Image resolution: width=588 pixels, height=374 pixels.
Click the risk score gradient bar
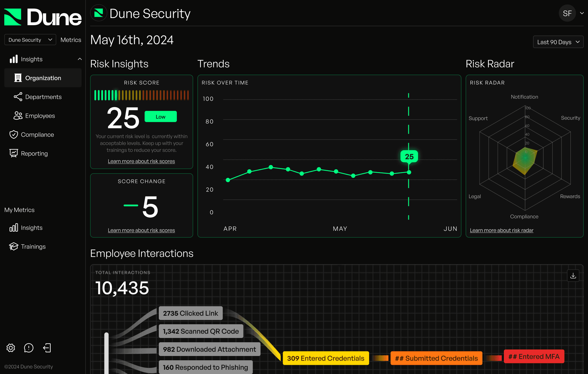(x=142, y=95)
